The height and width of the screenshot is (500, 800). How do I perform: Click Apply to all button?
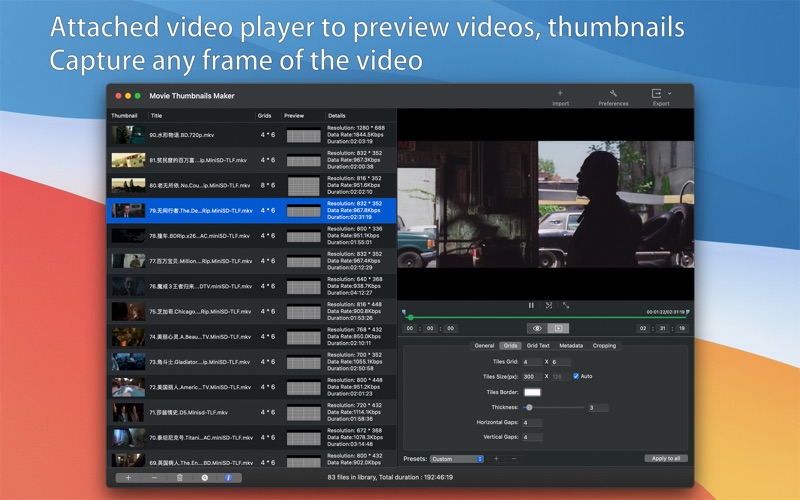[x=666, y=458]
